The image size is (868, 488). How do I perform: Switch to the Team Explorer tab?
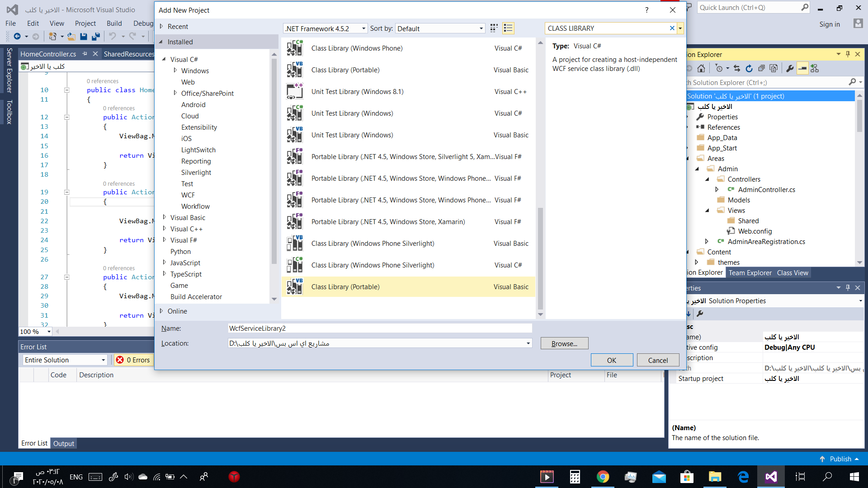click(750, 272)
